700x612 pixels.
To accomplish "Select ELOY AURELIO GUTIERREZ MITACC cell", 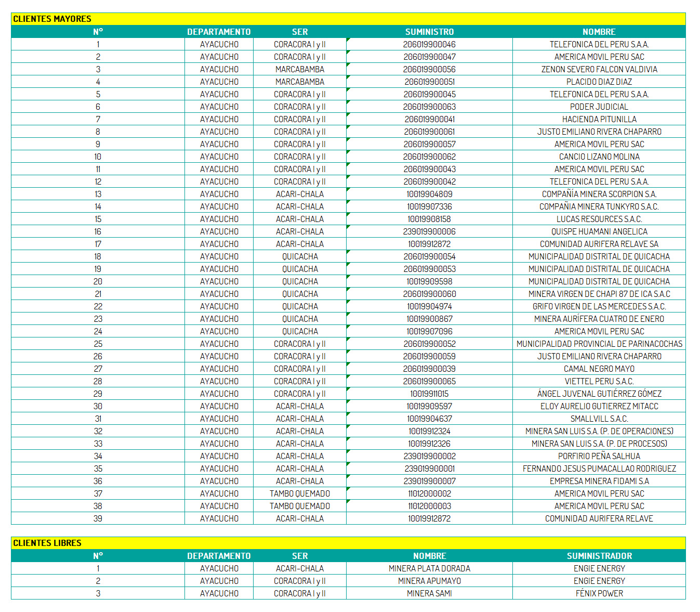I will [599, 406].
